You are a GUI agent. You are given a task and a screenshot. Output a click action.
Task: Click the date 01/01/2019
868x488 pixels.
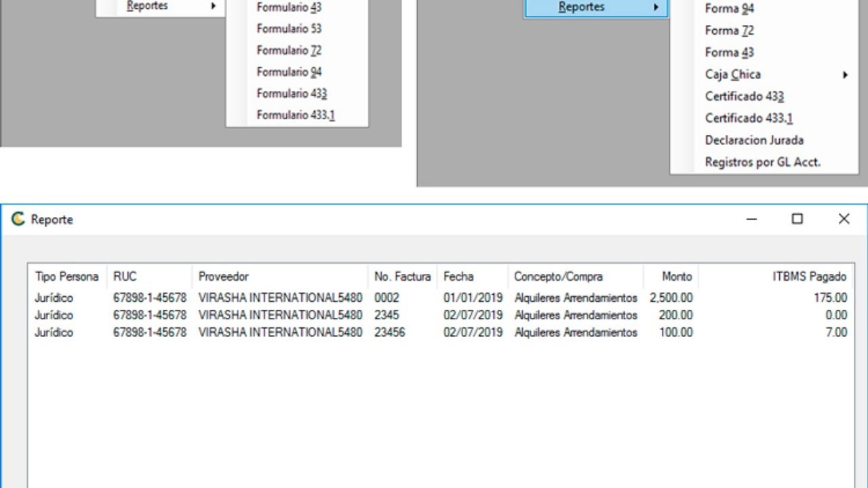pos(473,298)
